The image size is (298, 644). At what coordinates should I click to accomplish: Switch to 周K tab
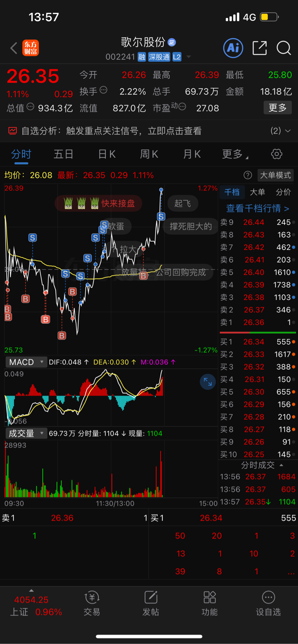(149, 154)
